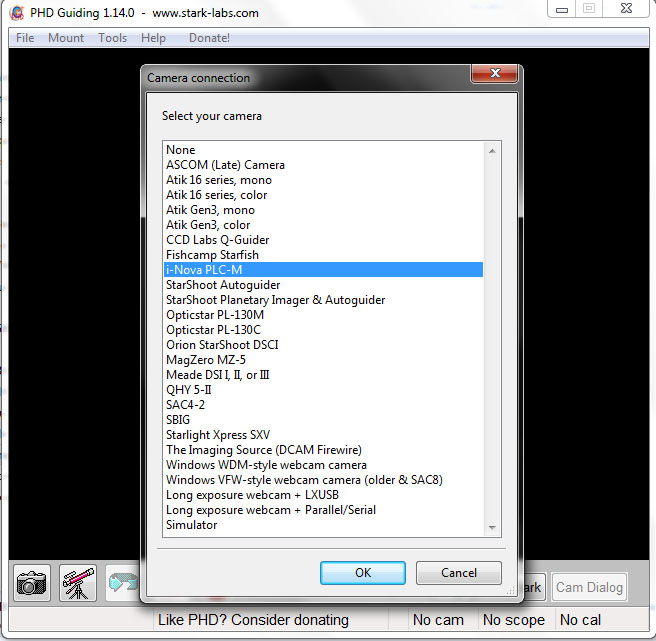The height and width of the screenshot is (641, 656).
Task: Select Long exposure webcam + LXUSB
Action: [x=323, y=495]
